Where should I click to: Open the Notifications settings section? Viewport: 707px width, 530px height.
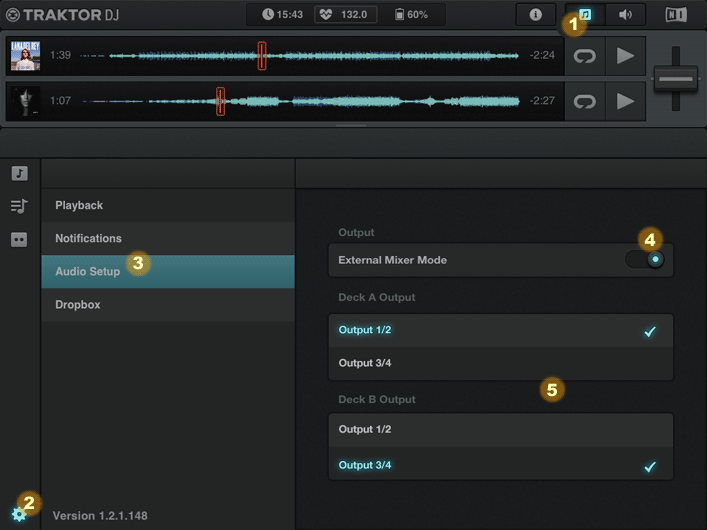point(168,238)
